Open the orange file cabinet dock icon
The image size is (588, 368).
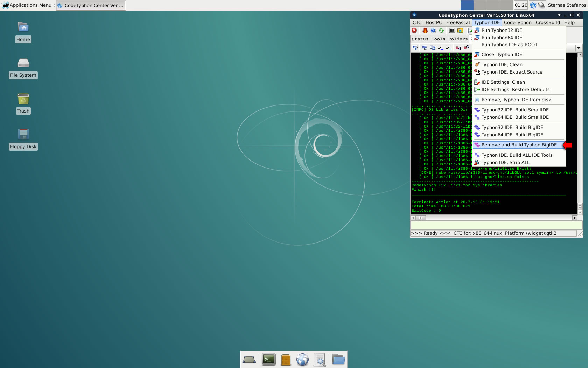pyautogui.click(x=286, y=360)
